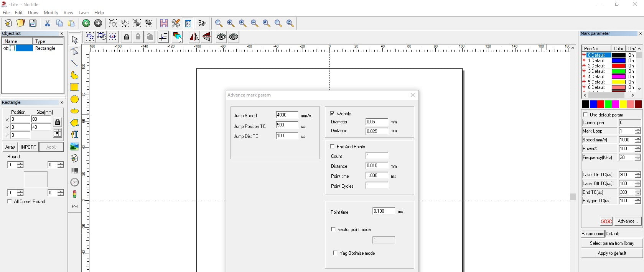Click the mirror horizontal icon
Screen dimensions: 644x272
tap(194, 37)
